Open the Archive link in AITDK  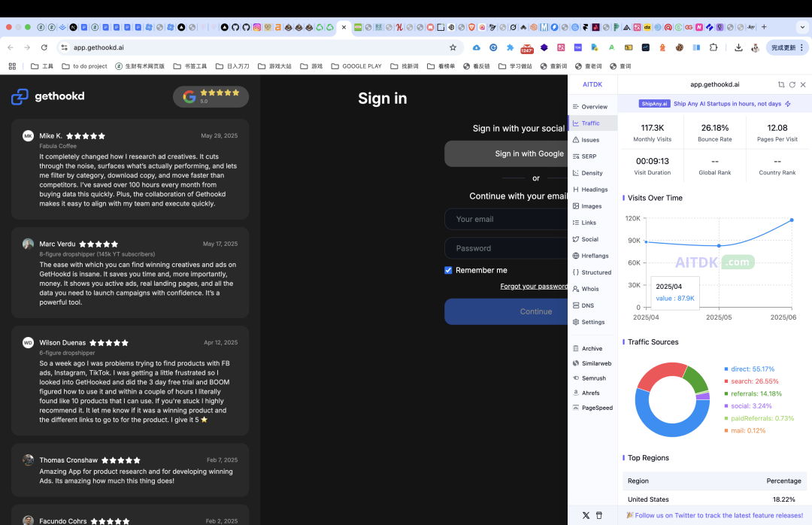point(588,349)
